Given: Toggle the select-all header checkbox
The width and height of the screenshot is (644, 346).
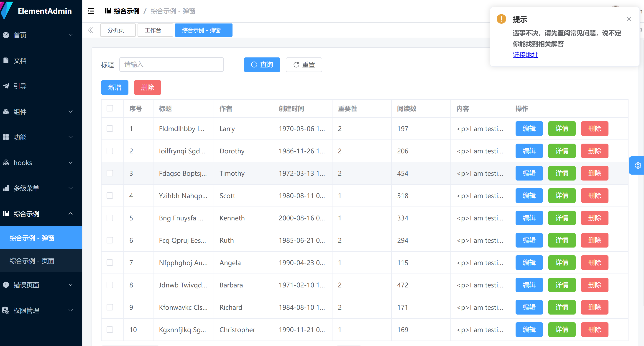Looking at the screenshot, I should pyautogui.click(x=110, y=108).
